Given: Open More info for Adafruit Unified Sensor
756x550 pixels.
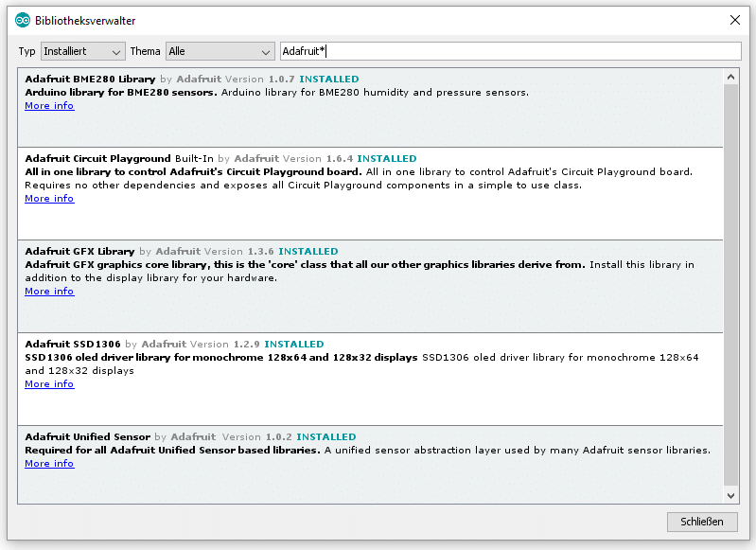Looking at the screenshot, I should click(x=49, y=463).
